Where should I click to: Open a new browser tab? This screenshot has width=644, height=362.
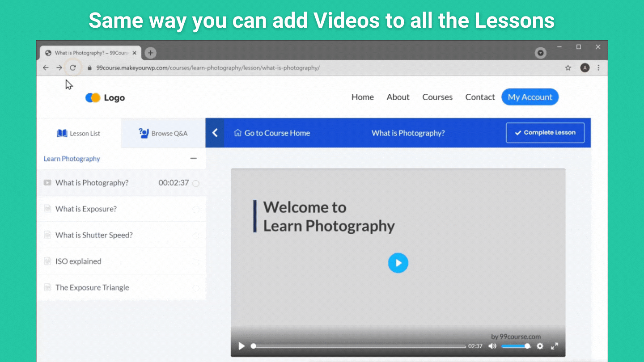(x=150, y=53)
